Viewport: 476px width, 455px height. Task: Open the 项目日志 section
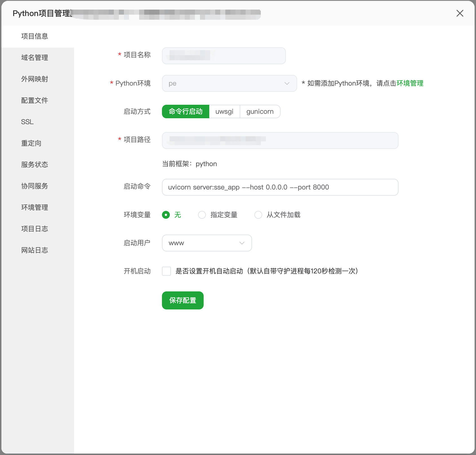(34, 229)
